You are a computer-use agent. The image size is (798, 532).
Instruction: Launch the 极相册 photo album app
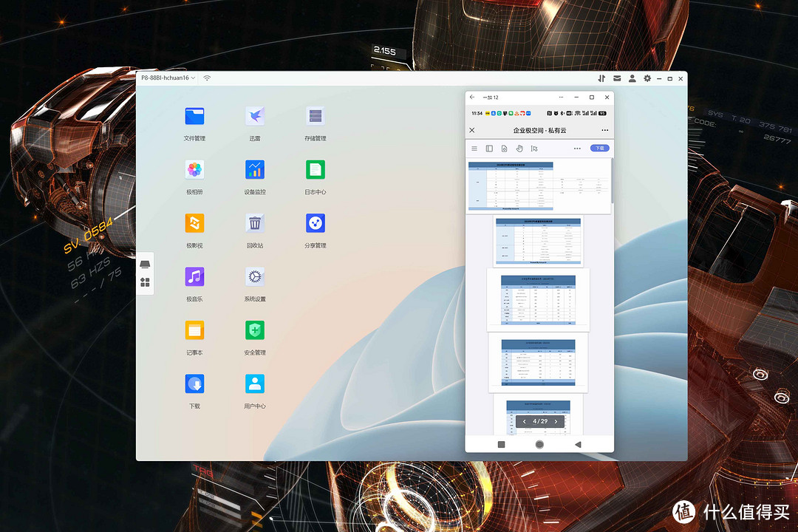(194, 169)
